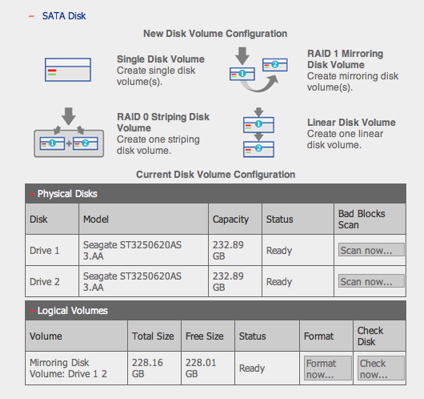
Task: Click the RAID 0 Striping disk icon
Action: (69, 132)
